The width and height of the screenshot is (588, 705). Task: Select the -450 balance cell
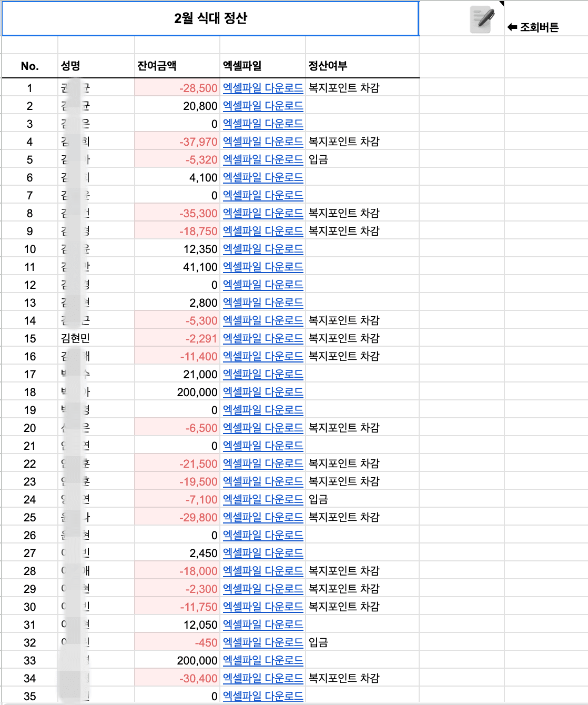click(x=206, y=643)
